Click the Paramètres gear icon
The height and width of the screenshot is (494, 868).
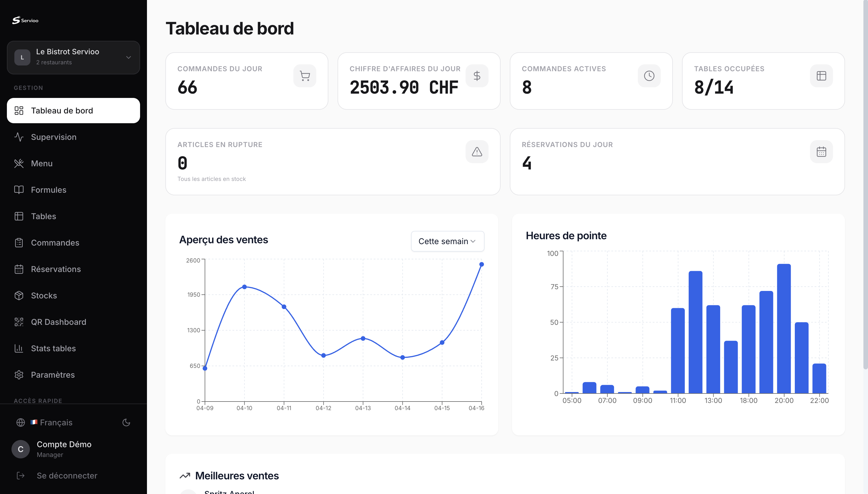tap(19, 375)
